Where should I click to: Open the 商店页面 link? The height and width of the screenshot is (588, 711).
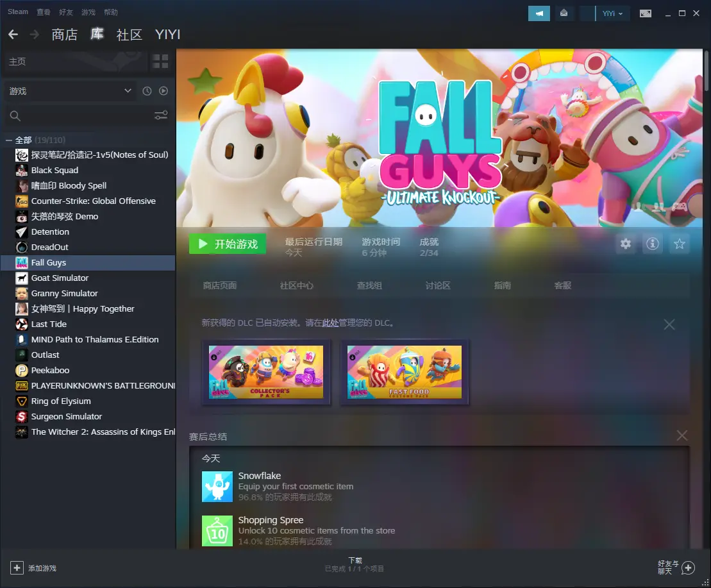pos(219,285)
